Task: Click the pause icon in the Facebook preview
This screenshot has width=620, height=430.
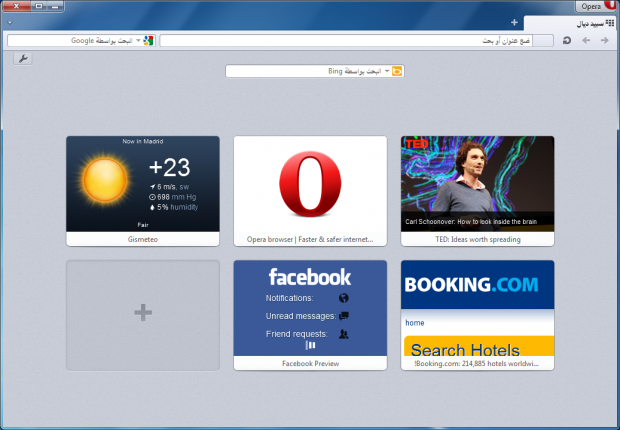Action: point(310,345)
